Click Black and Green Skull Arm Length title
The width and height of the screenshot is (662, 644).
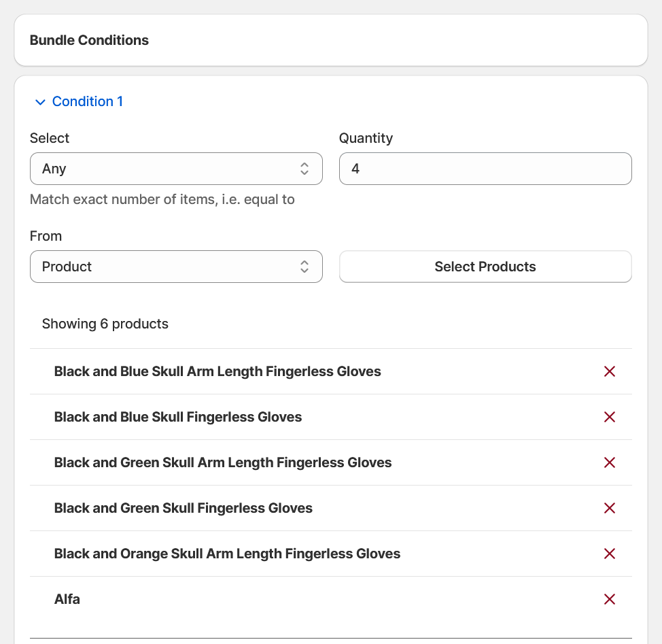(223, 462)
